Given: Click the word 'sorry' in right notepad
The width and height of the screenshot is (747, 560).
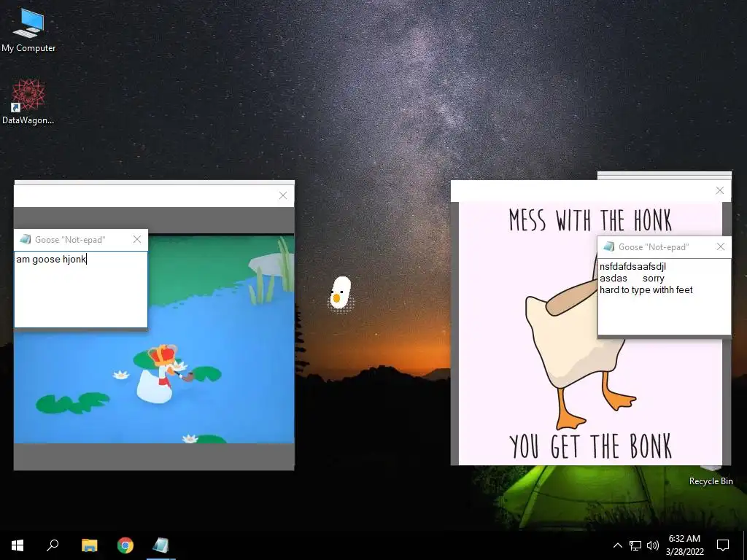Looking at the screenshot, I should tap(653, 278).
